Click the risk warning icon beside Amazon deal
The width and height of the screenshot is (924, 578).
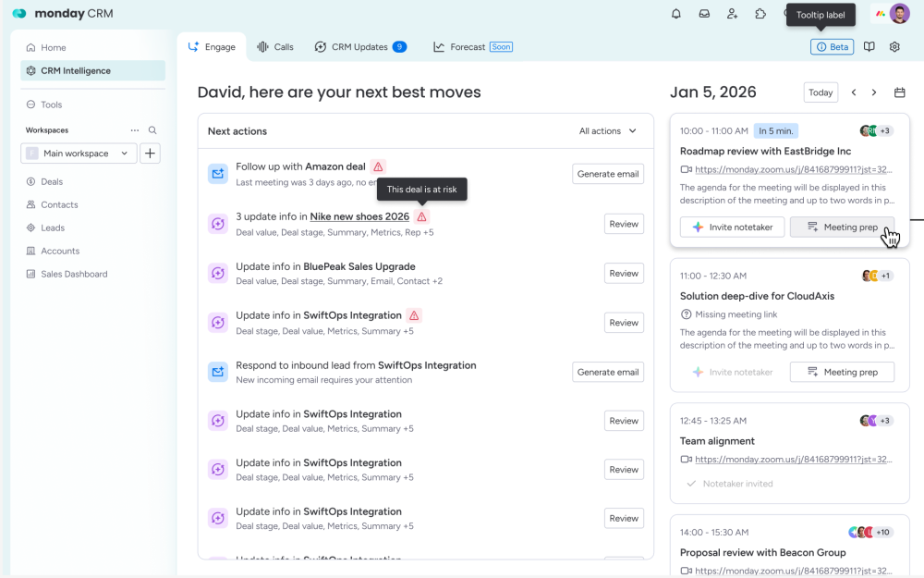click(378, 166)
